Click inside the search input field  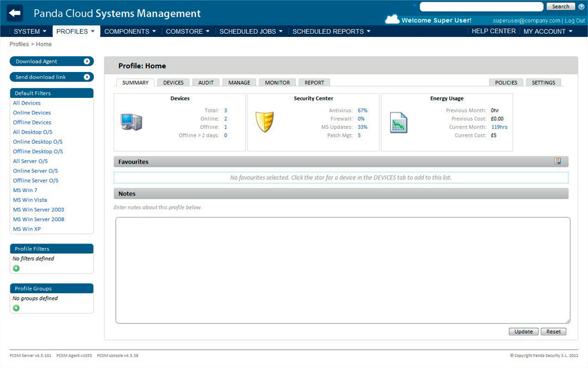click(481, 6)
